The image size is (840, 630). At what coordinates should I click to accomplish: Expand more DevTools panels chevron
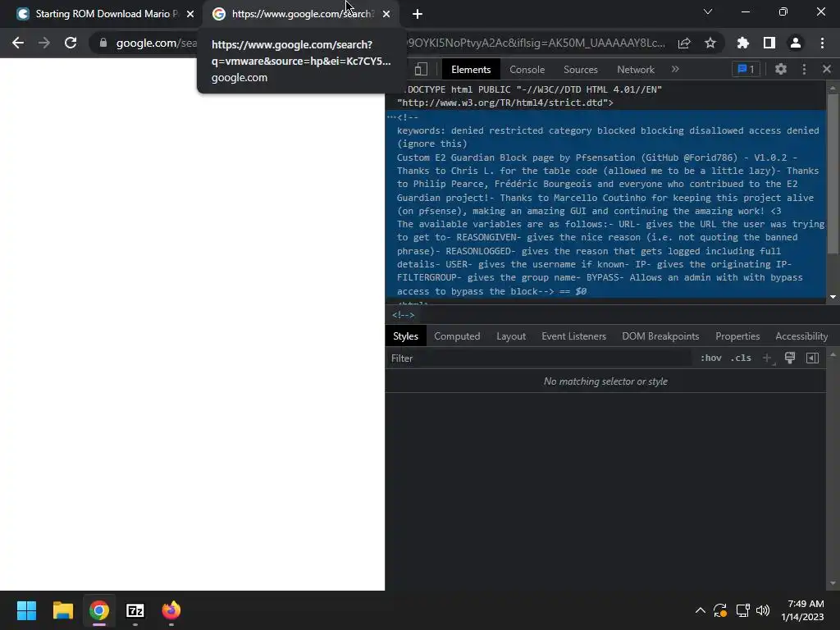click(x=675, y=69)
